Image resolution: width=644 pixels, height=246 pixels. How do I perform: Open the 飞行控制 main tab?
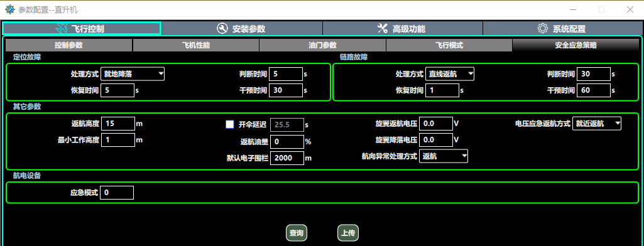coord(82,28)
